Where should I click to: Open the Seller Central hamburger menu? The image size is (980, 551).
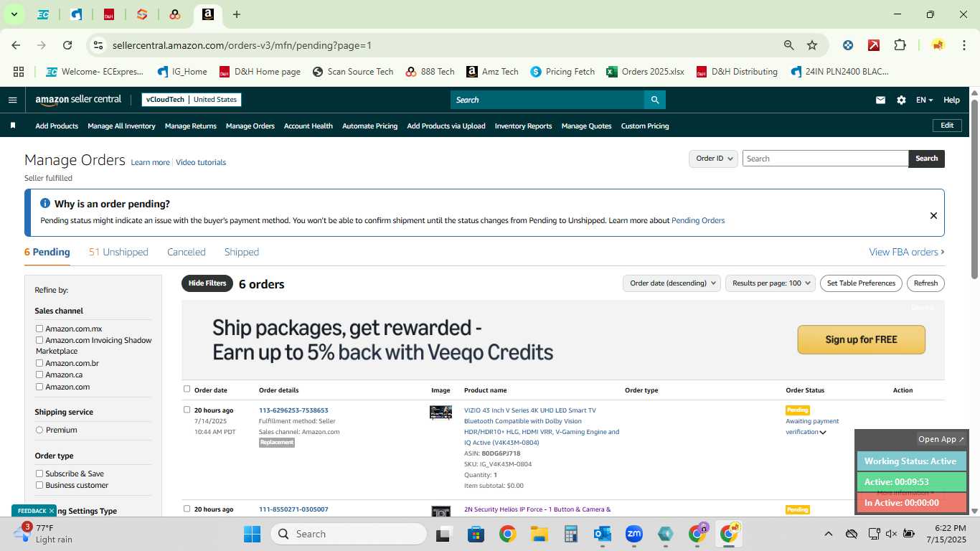click(x=12, y=100)
